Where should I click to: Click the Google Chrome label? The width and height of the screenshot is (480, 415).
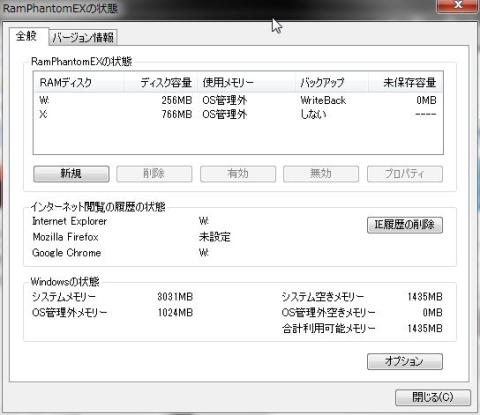tap(67, 253)
